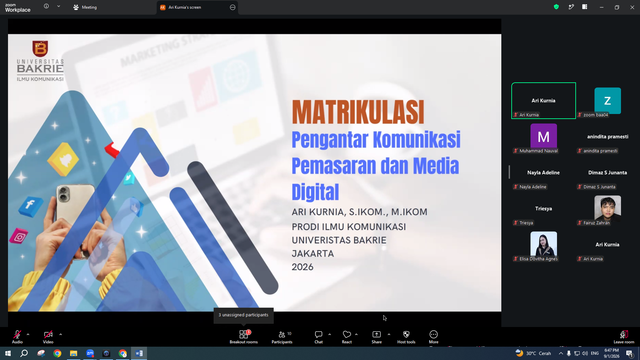Click the sidebar resize handle left of Nayla Adeline

[509, 172]
